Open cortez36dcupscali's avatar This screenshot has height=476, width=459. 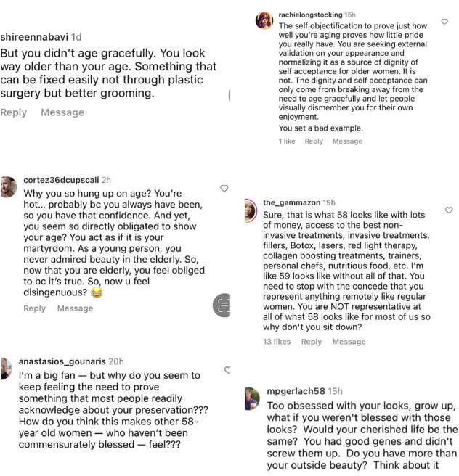9,186
